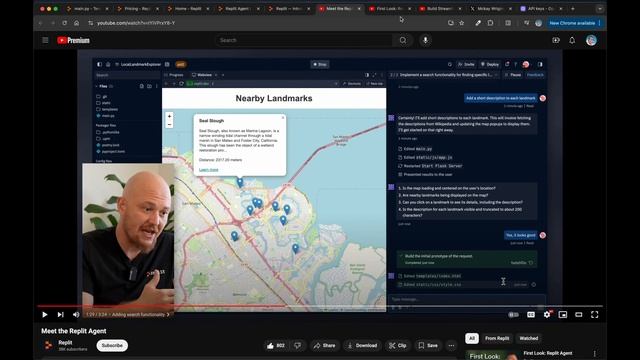Click the youtube.com address bar

265,23
